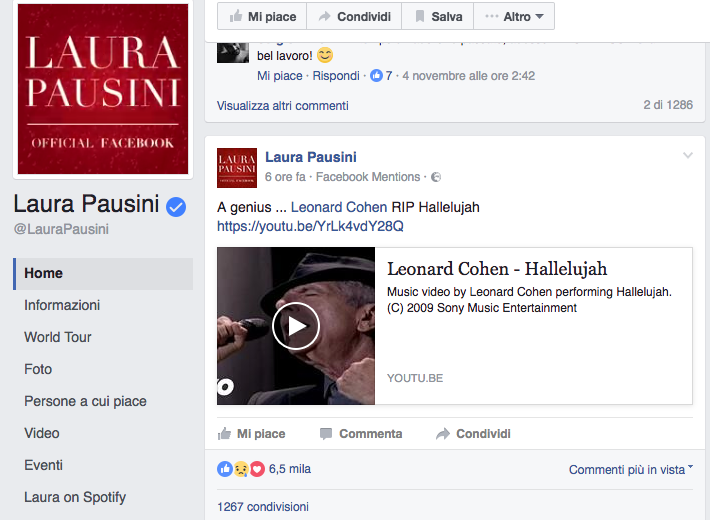Open the Altro dropdown menu
710x520 pixels.
[x=514, y=16]
